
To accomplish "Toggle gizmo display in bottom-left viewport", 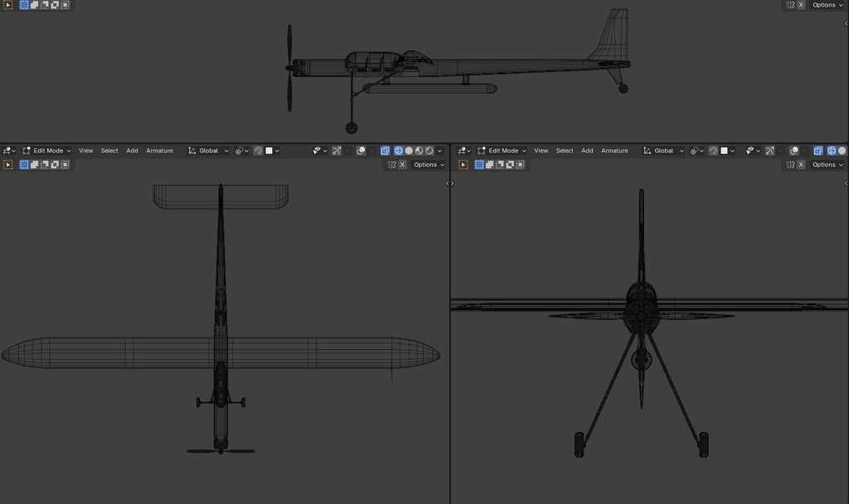I will (x=337, y=151).
